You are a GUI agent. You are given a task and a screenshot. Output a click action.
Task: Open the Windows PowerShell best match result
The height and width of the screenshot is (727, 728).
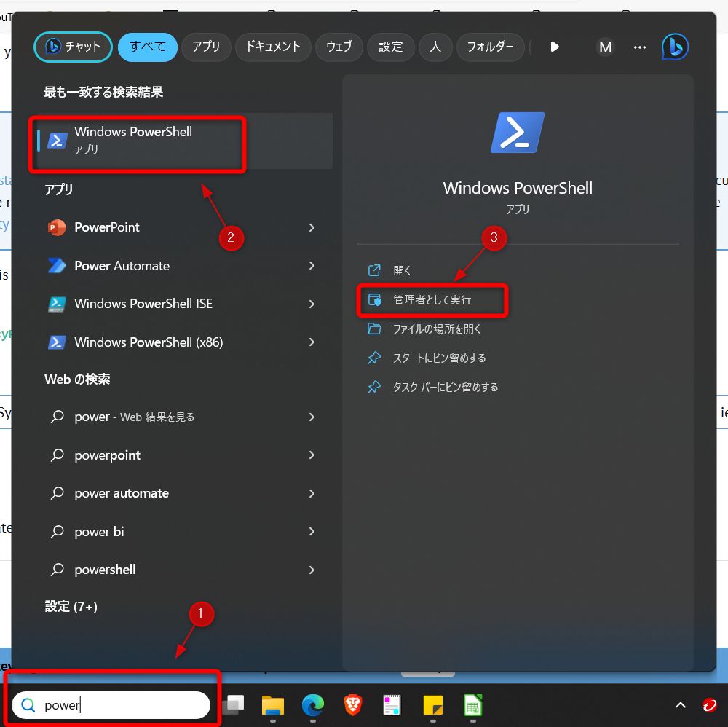[x=185, y=141]
